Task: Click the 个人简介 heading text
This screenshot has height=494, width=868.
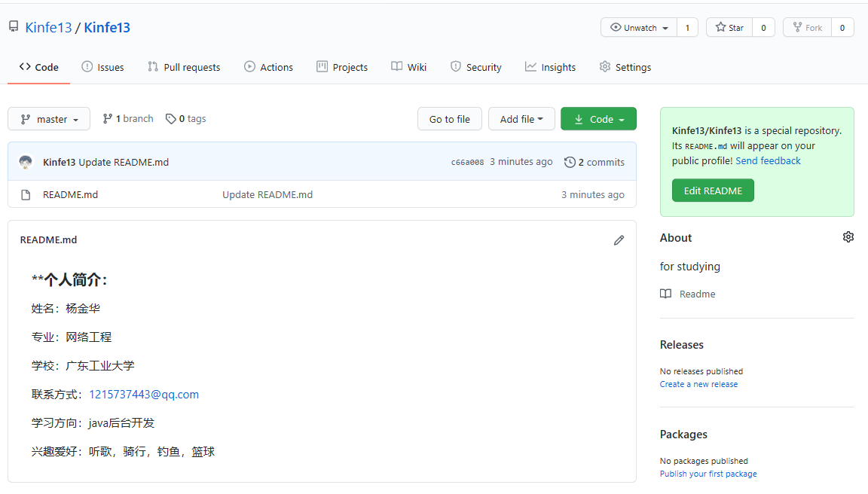Action: click(69, 280)
